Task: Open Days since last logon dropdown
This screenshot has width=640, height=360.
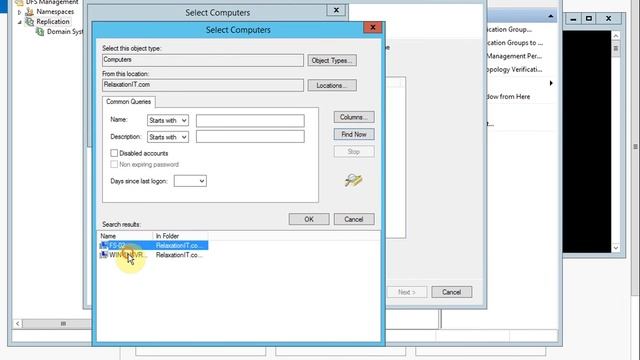Action: click(190, 181)
